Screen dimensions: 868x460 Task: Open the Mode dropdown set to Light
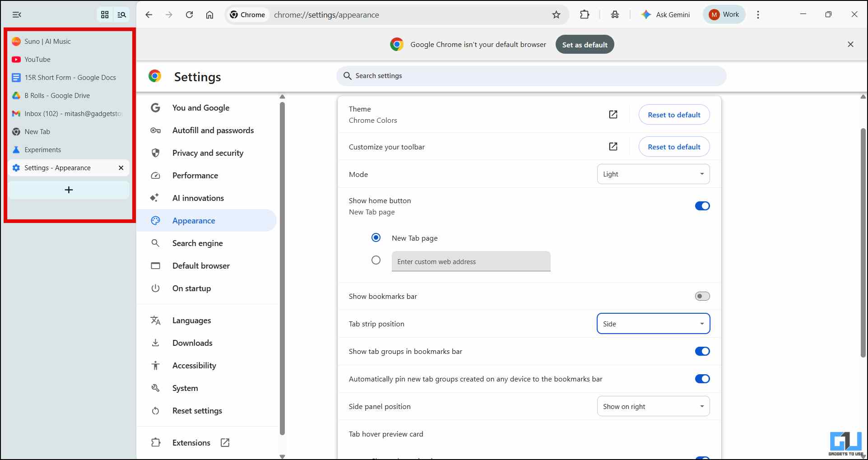[653, 174]
